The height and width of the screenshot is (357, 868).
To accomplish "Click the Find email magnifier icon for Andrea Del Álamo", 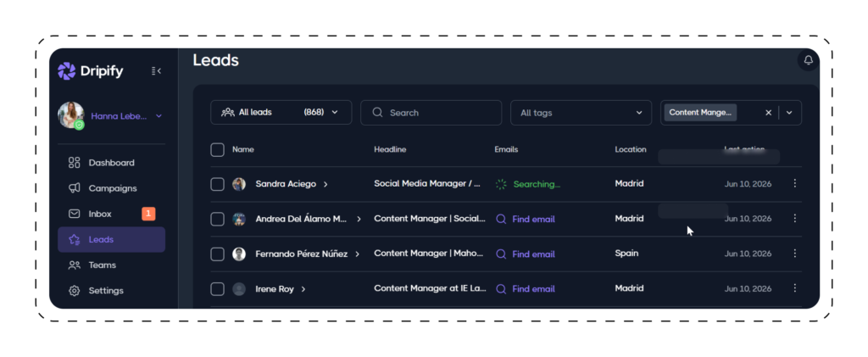I will pos(501,219).
